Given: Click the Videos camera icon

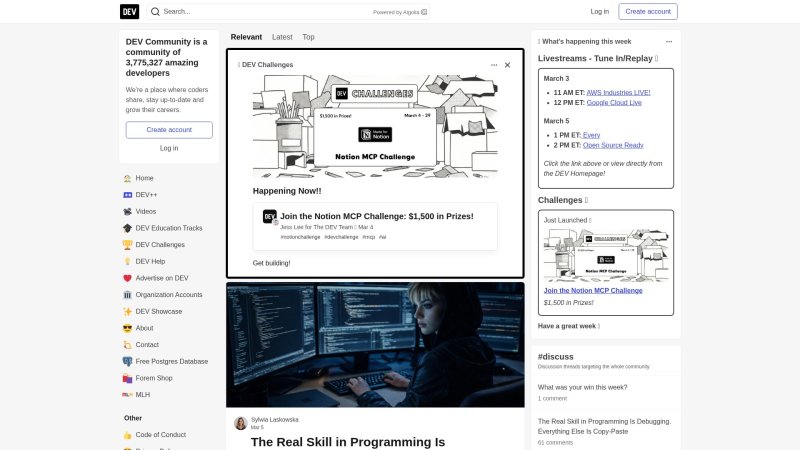Looking at the screenshot, I should 127,211.
